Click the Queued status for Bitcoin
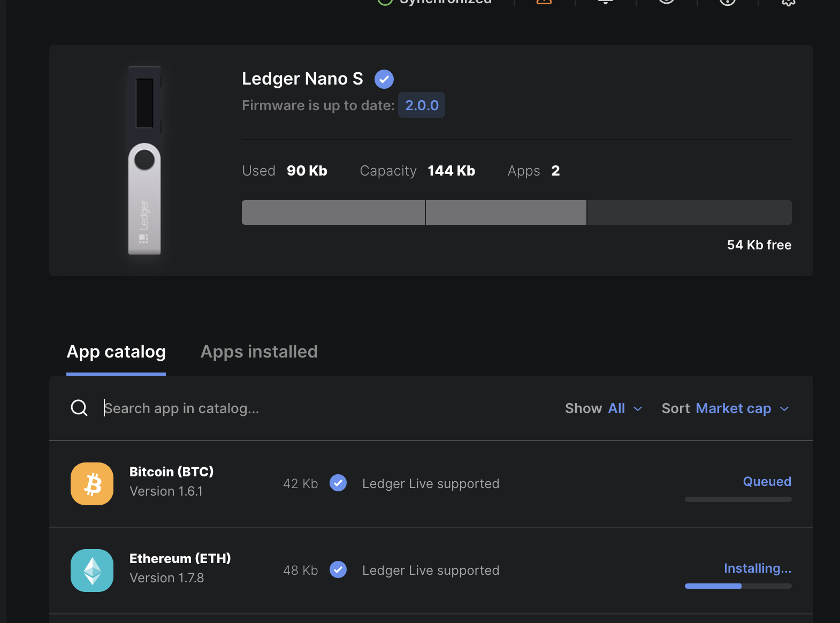The image size is (840, 623). pyautogui.click(x=767, y=482)
